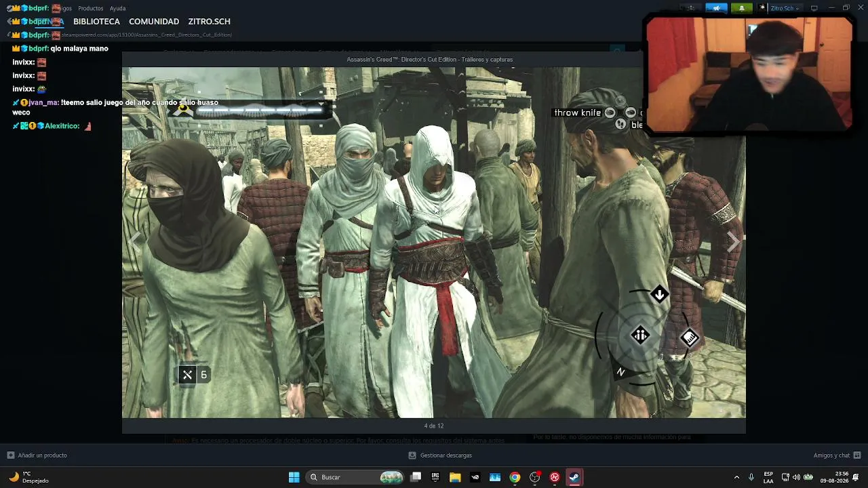Screen dimensions: 868x488
Task: Show hidden system tray icons
Action: point(736,477)
